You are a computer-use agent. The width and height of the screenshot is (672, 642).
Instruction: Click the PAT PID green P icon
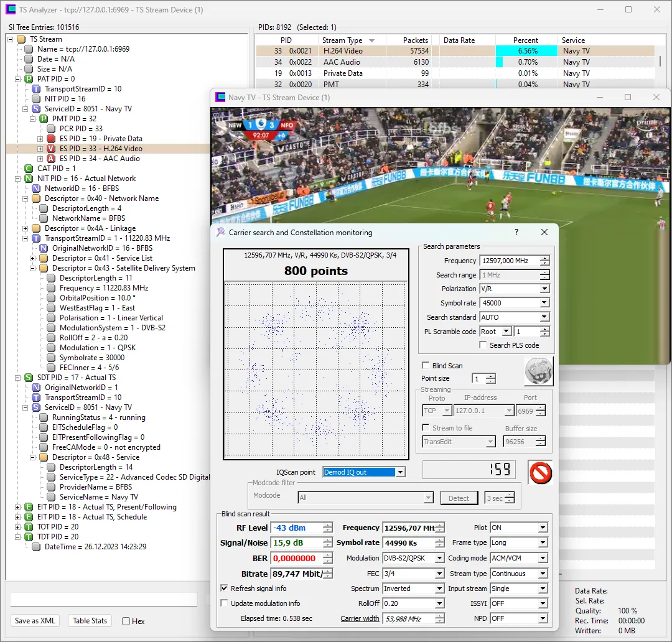pos(29,79)
